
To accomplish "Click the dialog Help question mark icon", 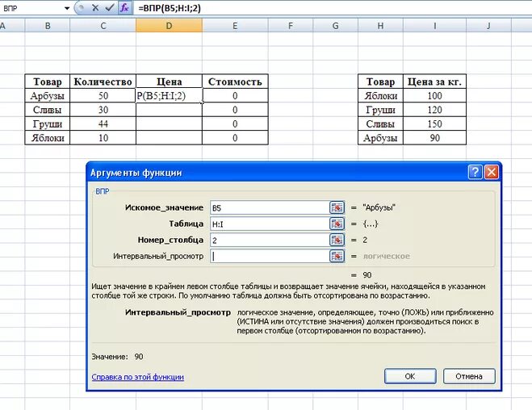I will [x=475, y=172].
